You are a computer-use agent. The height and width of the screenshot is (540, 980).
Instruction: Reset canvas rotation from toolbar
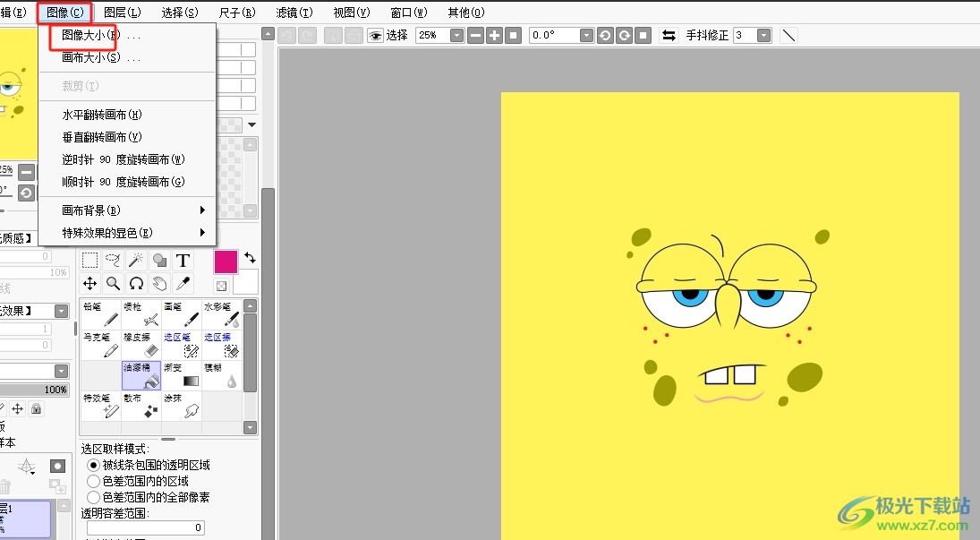point(643,36)
